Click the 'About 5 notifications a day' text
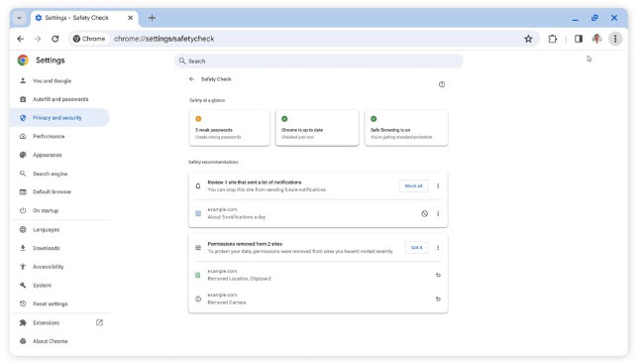This screenshot has width=644, height=362. click(x=236, y=217)
